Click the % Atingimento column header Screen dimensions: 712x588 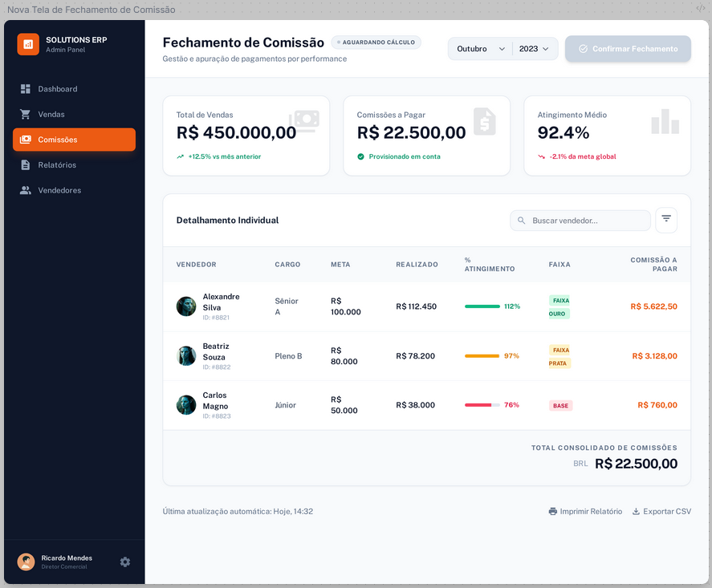490,265
